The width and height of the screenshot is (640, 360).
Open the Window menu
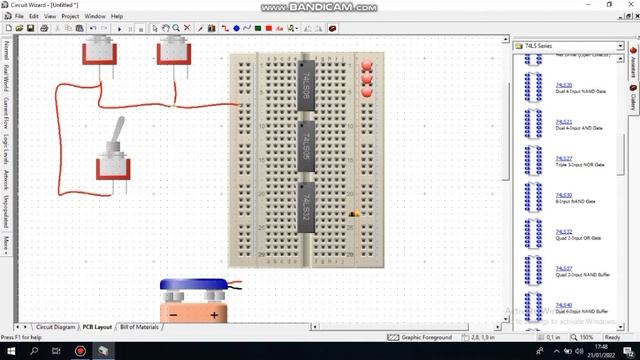coord(95,16)
